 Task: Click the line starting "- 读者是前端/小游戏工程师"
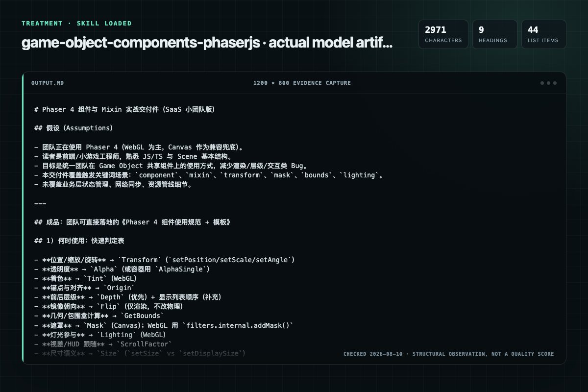(x=135, y=156)
